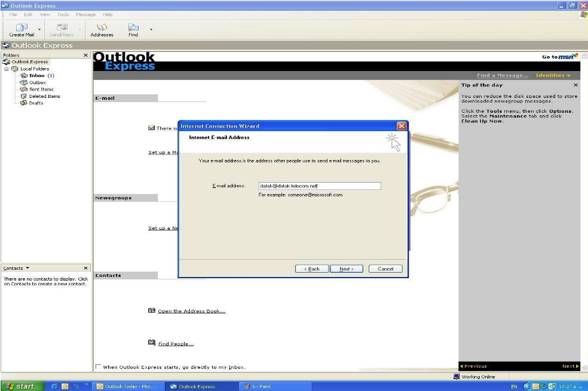Show the Previous tip of the day

point(473,367)
